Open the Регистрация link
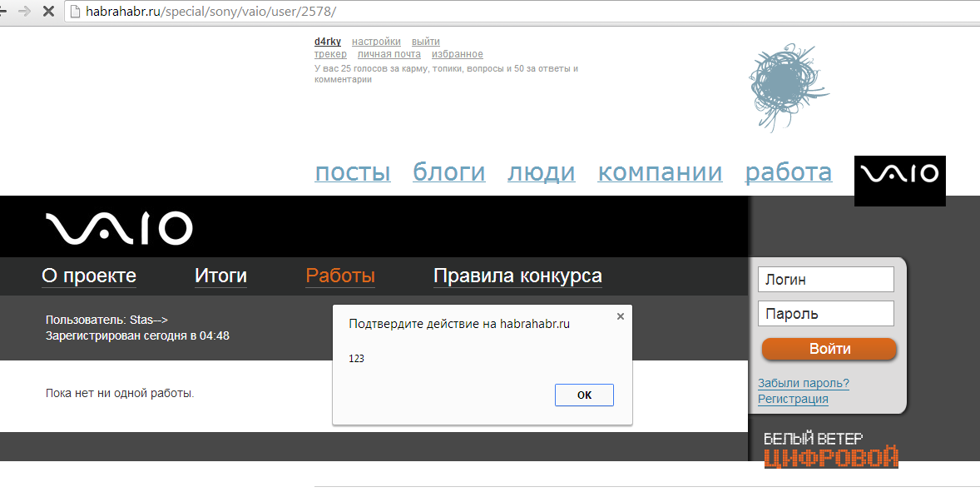This screenshot has height=497, width=980. (793, 399)
